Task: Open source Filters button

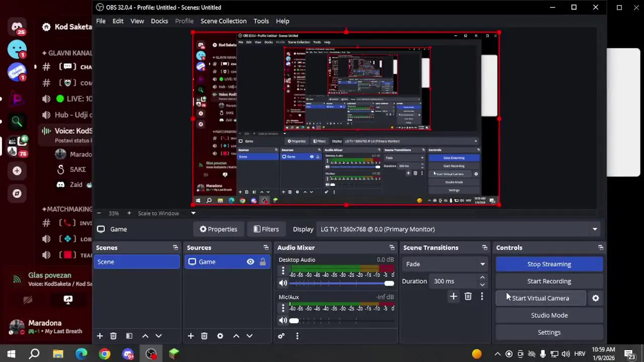Action: [x=266, y=229]
